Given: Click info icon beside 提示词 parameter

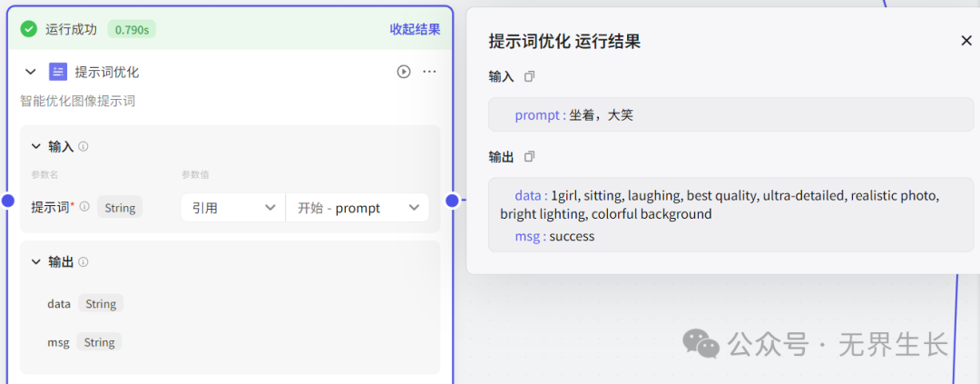Looking at the screenshot, I should [x=85, y=206].
